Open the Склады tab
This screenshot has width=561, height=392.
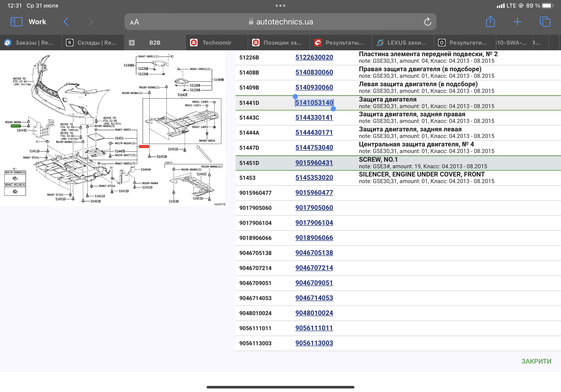pos(93,43)
